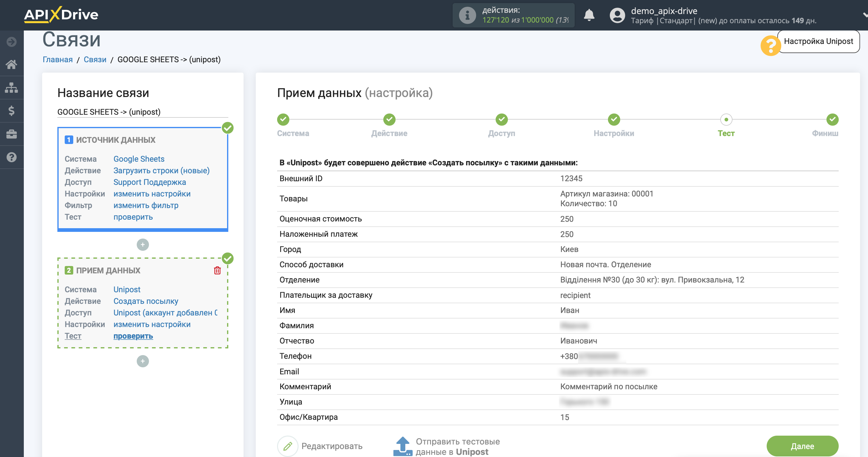The image size is (868, 457).
Task: Click Новая почта. Отделение value
Action: [606, 264]
